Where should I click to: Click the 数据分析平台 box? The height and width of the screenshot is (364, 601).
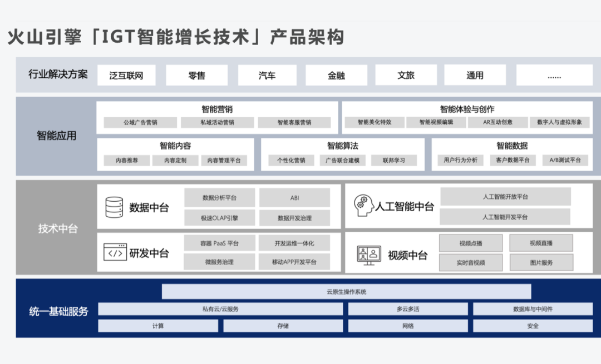pyautogui.click(x=220, y=197)
